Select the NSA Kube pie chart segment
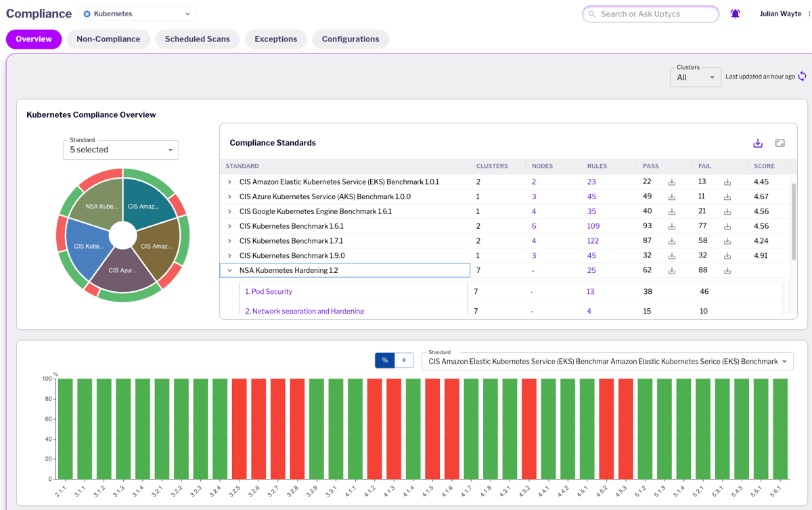This screenshot has width=812, height=510. coord(100,203)
